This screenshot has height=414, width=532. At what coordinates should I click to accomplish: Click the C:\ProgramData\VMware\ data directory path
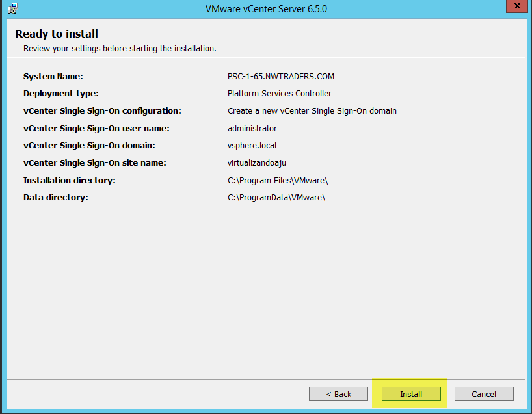[276, 198]
